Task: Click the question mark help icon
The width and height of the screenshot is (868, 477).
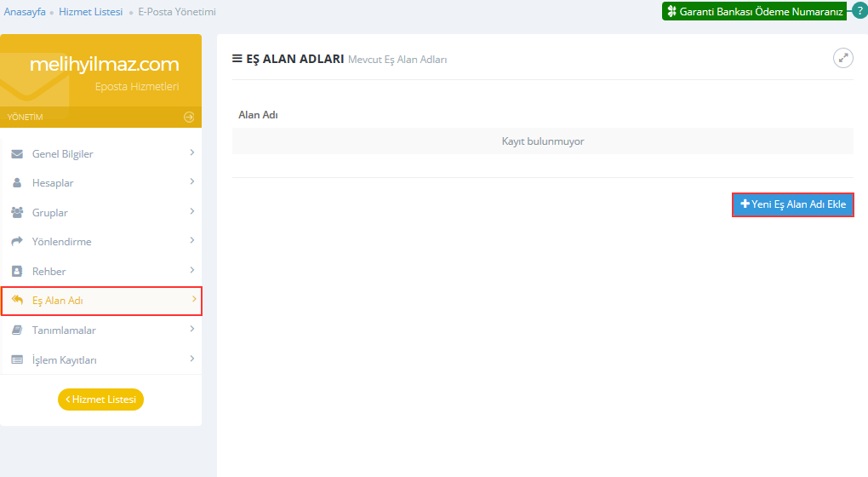Action: [859, 11]
